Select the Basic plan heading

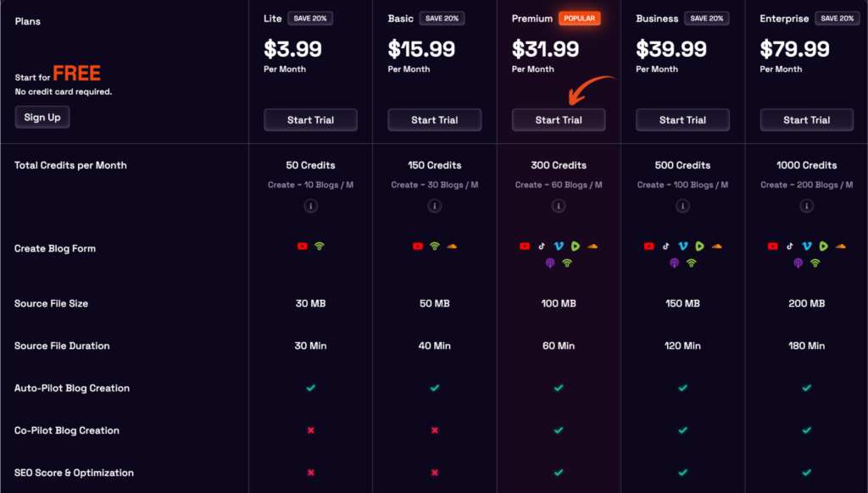coord(401,19)
